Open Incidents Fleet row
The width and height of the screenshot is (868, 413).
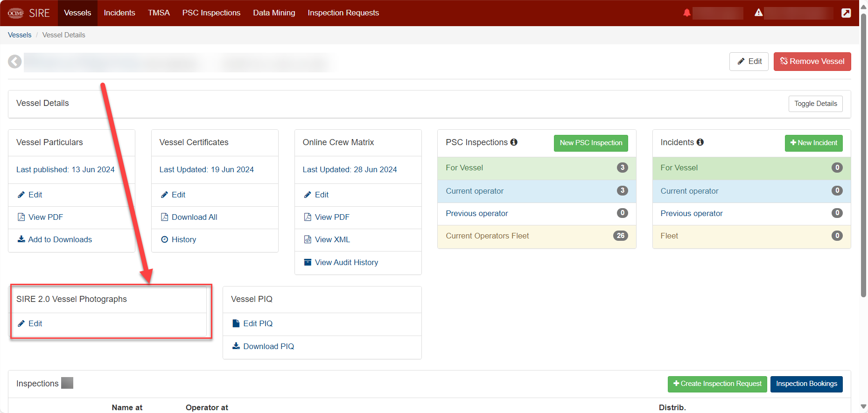coord(751,236)
